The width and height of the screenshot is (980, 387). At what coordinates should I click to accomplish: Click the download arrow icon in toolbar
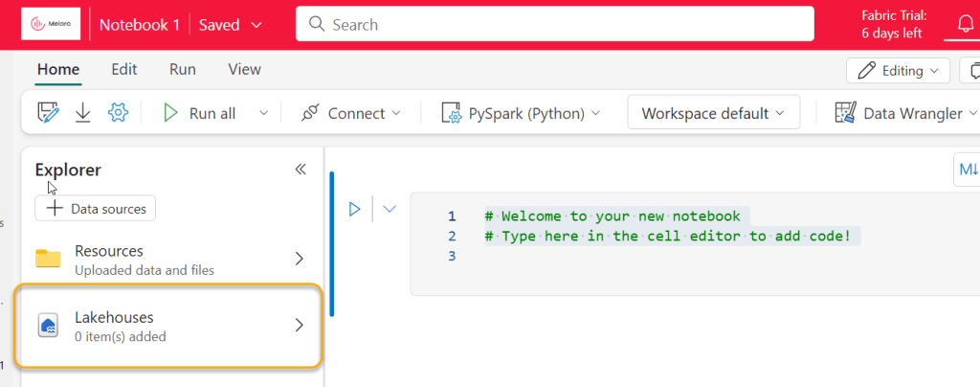click(83, 113)
